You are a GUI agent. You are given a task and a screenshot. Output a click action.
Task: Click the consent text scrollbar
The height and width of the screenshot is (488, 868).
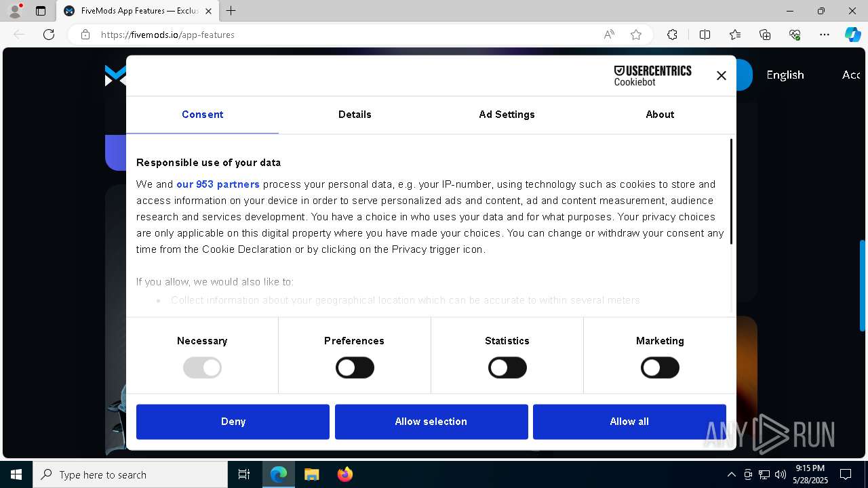pos(731,192)
